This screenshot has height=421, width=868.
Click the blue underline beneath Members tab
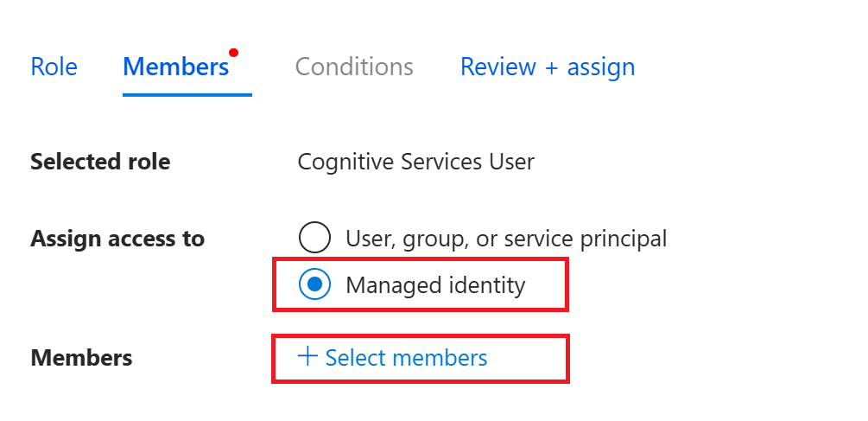pyautogui.click(x=187, y=94)
